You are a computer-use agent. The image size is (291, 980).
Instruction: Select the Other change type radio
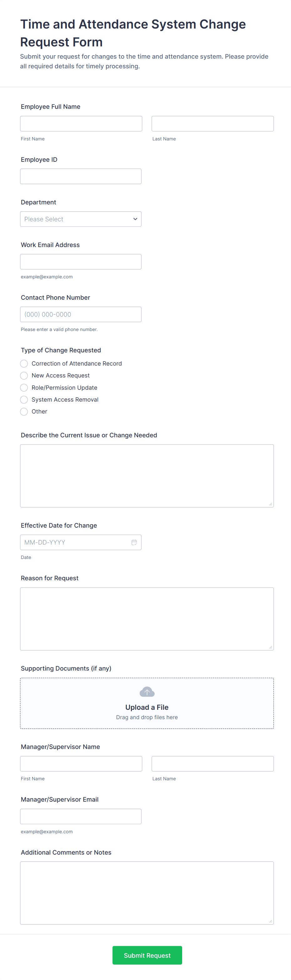tap(24, 412)
